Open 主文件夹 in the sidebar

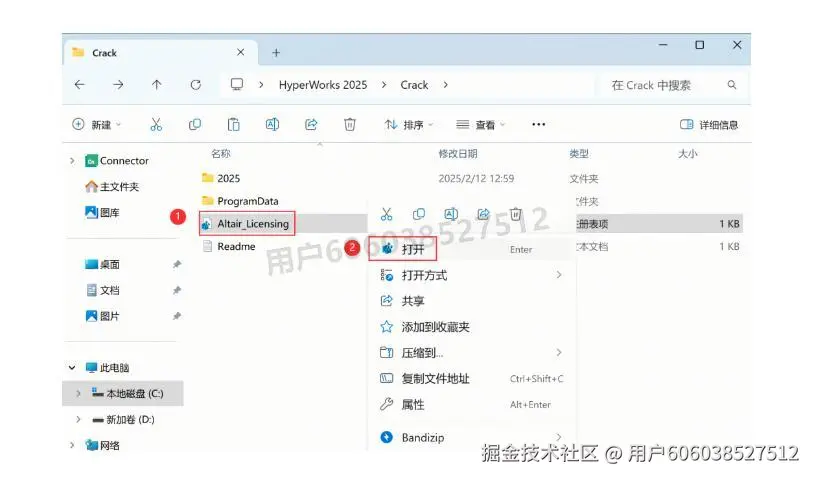tap(112, 187)
